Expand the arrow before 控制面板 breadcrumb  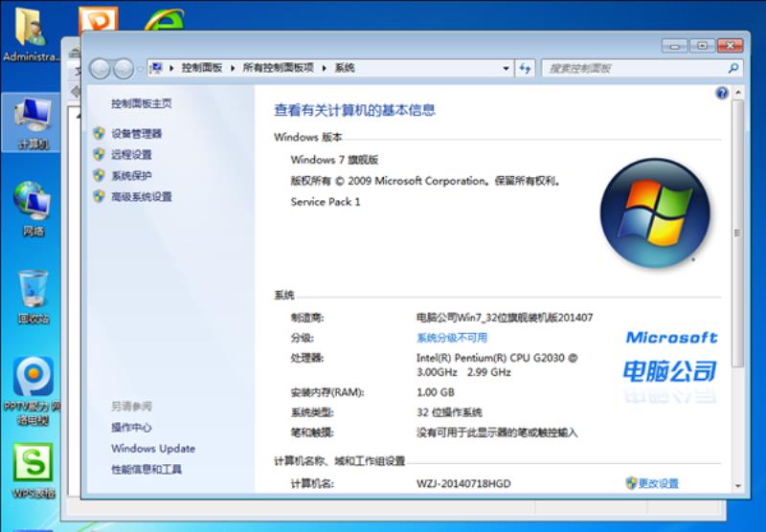pos(171,68)
